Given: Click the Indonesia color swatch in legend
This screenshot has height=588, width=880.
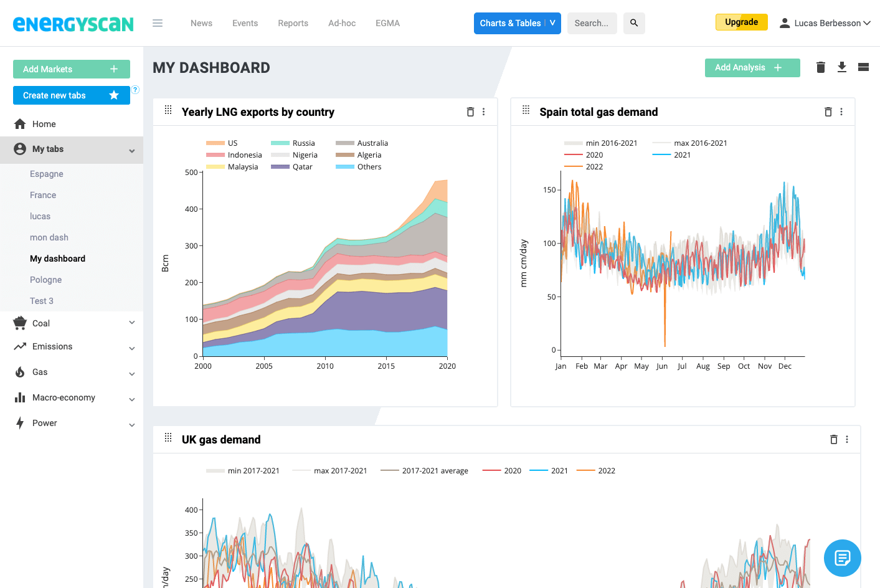Looking at the screenshot, I should click(x=215, y=155).
